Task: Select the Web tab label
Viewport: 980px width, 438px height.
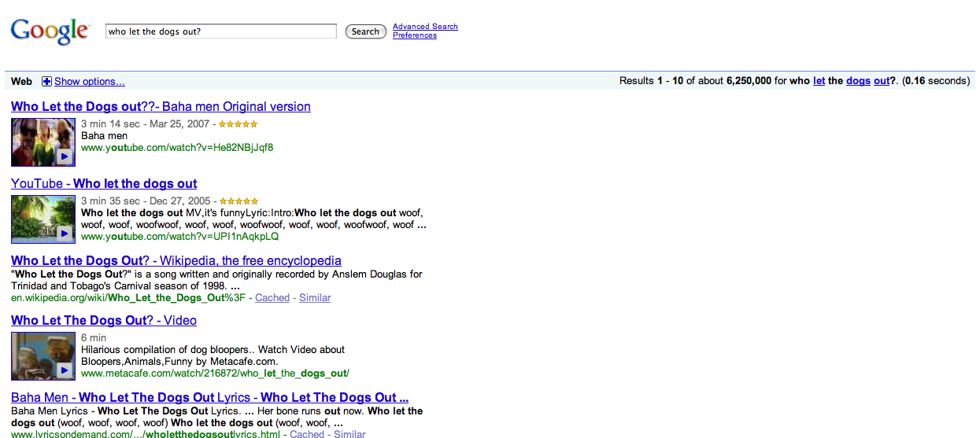Action: tap(22, 82)
